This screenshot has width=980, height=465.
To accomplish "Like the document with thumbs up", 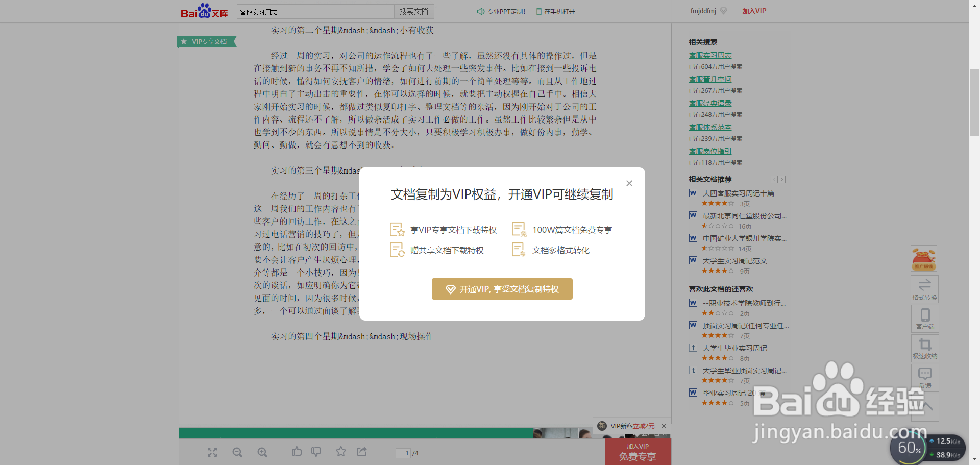I will point(297,452).
